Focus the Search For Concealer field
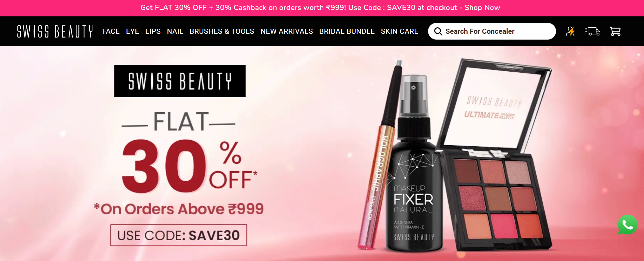The height and width of the screenshot is (261, 644). coord(492,31)
